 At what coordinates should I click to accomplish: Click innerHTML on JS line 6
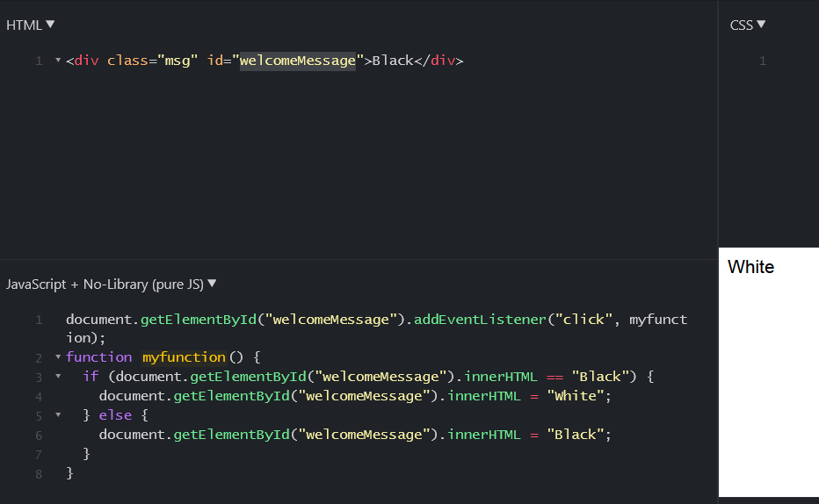(x=484, y=434)
